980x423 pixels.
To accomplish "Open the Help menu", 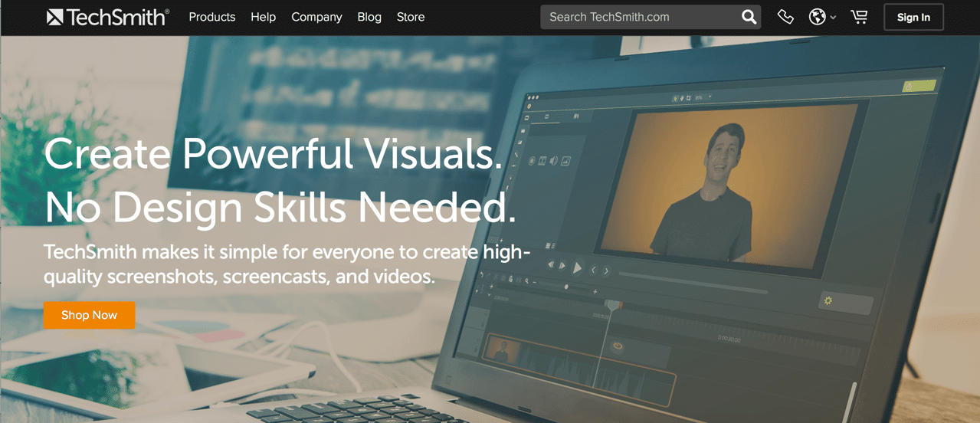I will click(x=263, y=17).
